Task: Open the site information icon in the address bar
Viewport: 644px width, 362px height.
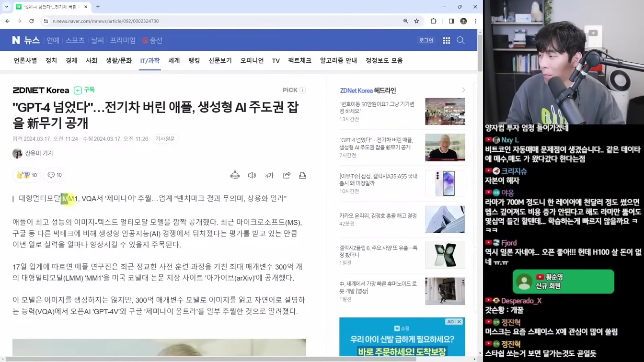Action: 46,21
